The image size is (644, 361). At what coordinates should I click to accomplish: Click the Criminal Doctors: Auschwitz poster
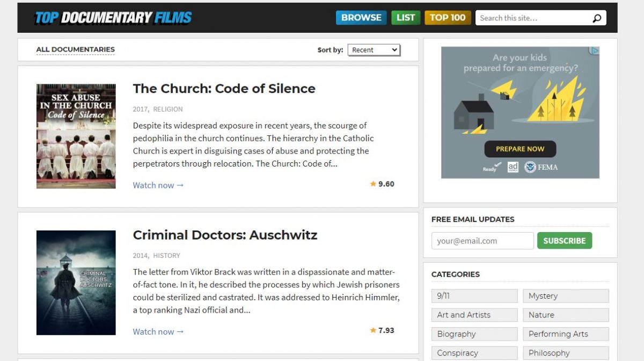[x=76, y=283]
